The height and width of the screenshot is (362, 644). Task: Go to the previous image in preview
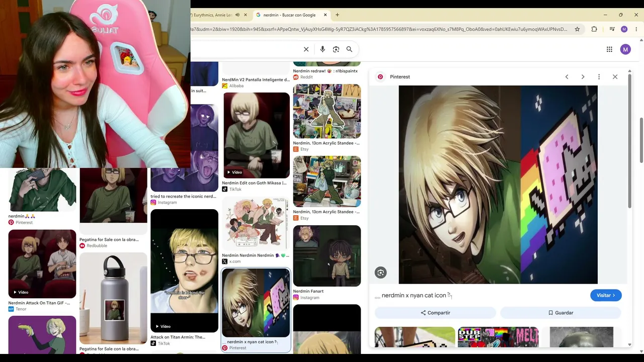[x=567, y=77]
